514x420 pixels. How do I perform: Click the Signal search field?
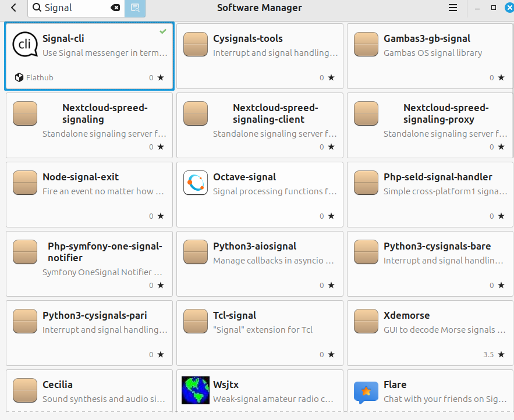pos(76,8)
